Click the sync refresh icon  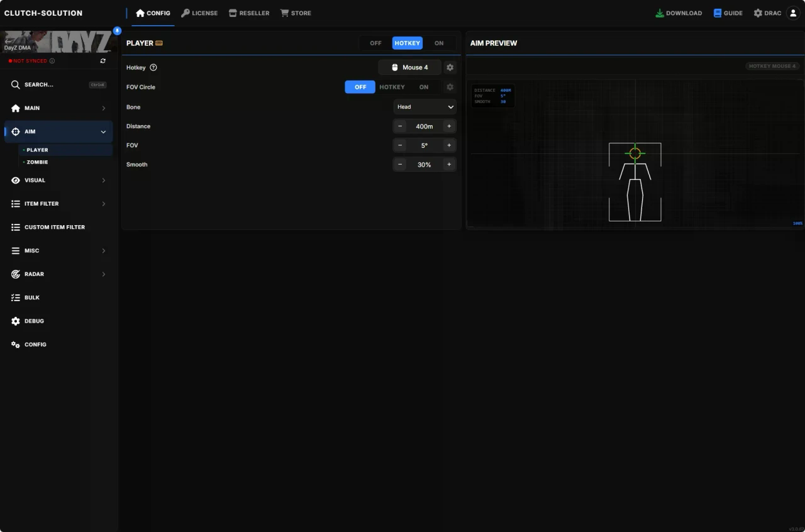(x=103, y=61)
